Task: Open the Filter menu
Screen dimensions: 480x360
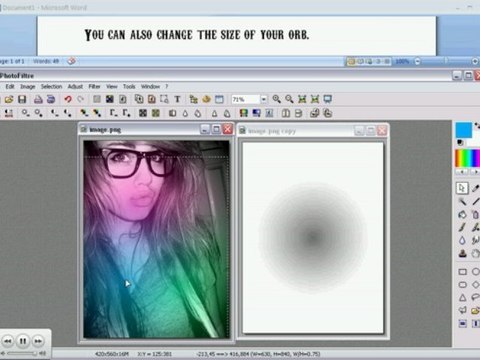Action: [94, 86]
